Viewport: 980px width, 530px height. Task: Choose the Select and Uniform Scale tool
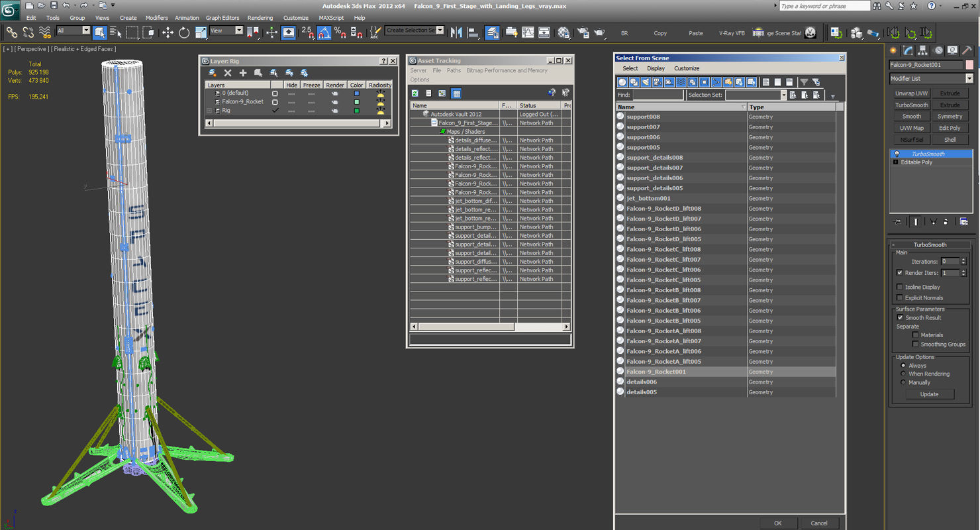point(201,32)
